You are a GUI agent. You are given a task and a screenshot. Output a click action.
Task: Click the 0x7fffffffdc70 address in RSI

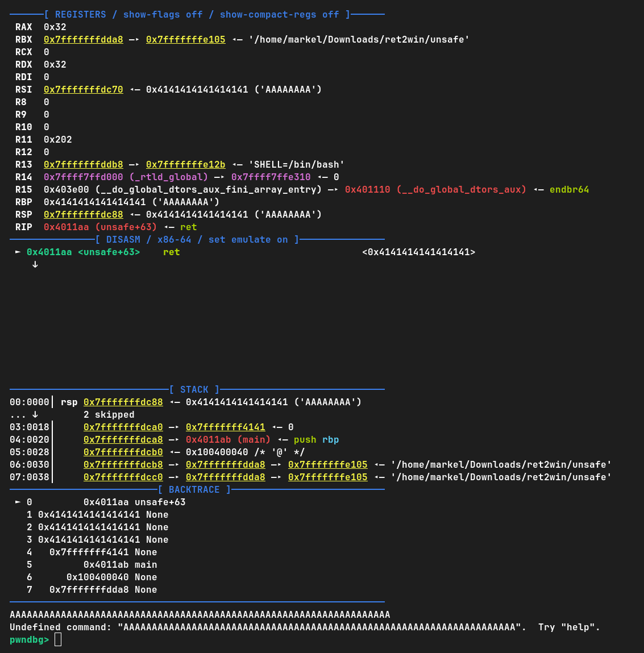click(x=83, y=89)
